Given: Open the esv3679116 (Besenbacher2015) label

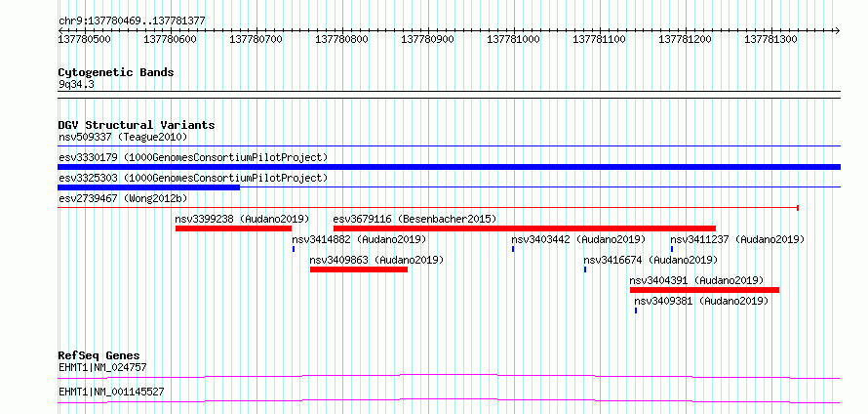Looking at the screenshot, I should coord(414,219).
